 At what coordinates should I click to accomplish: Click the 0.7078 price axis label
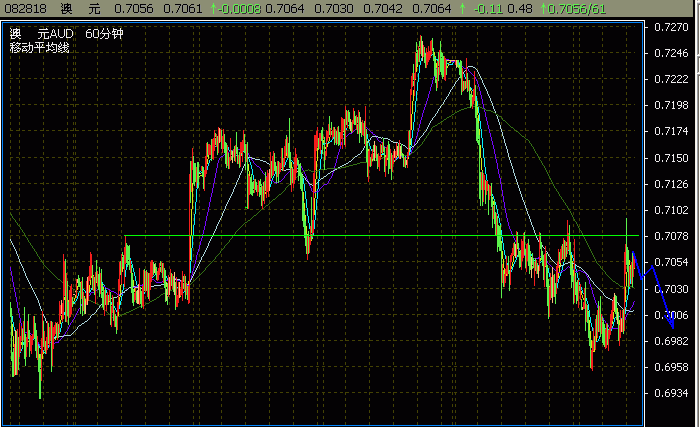coord(671,236)
